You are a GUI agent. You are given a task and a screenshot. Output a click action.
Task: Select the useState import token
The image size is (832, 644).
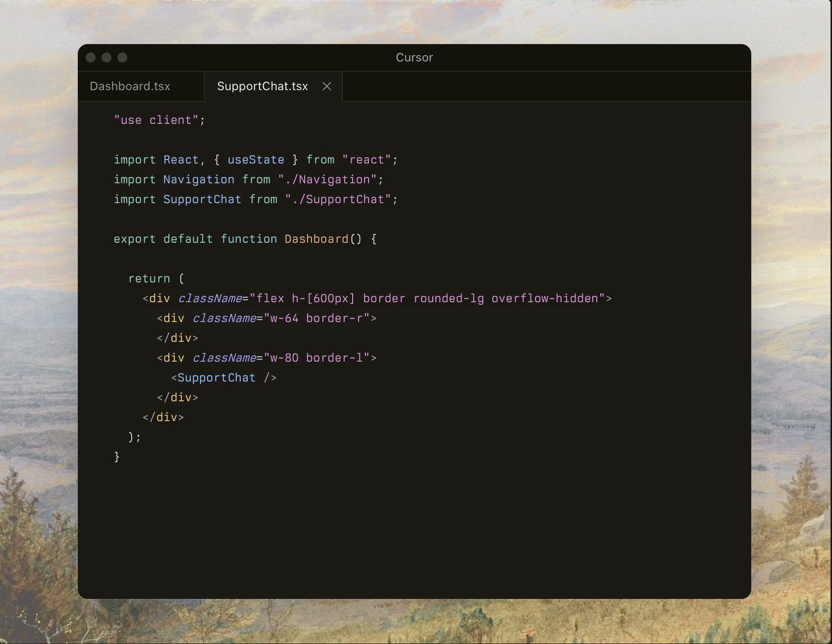coord(256,160)
